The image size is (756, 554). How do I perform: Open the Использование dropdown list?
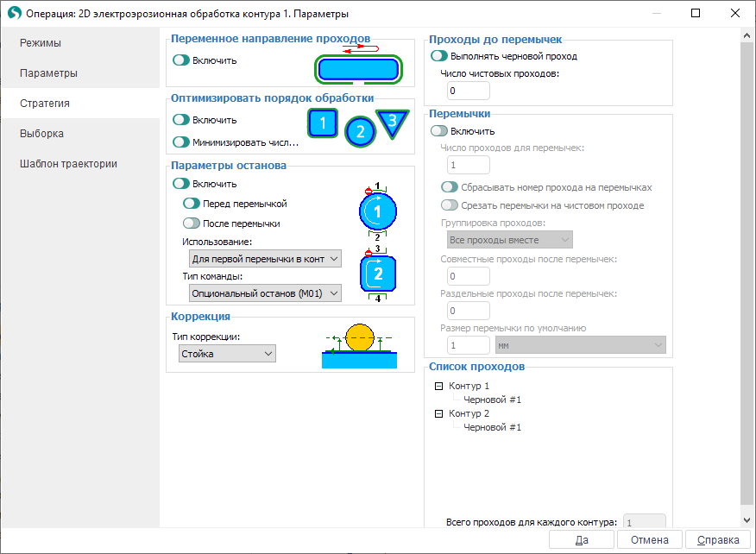click(264, 259)
